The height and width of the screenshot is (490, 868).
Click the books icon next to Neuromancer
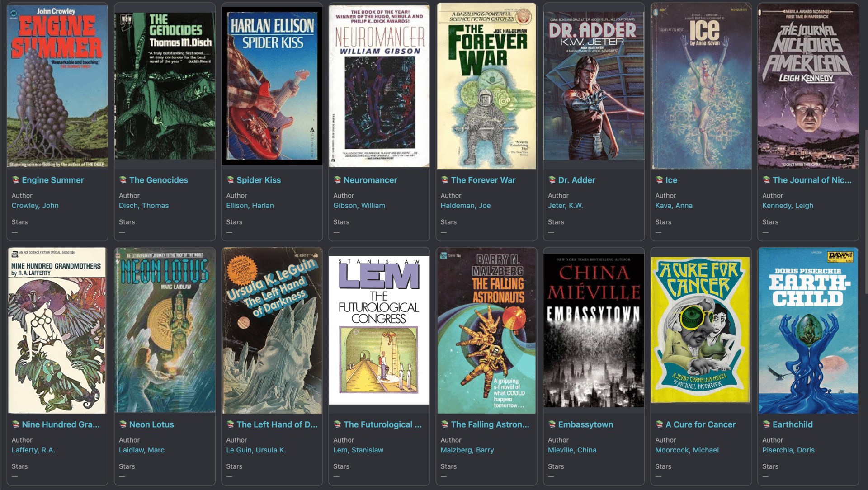pos(337,180)
